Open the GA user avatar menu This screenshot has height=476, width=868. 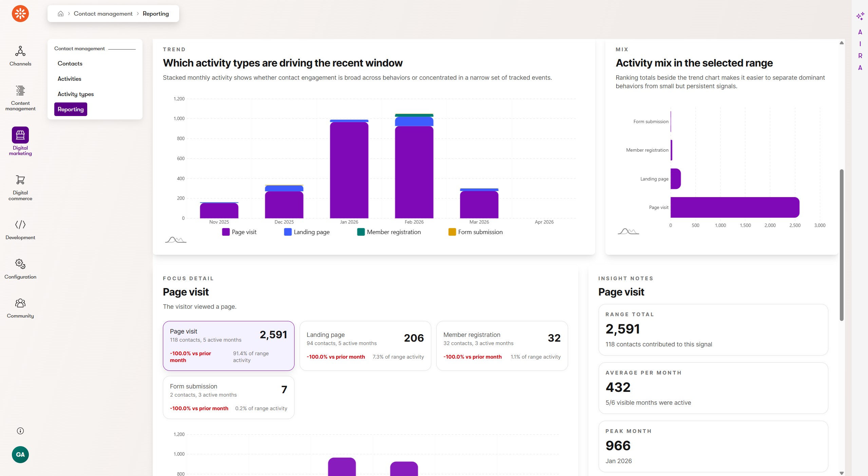coord(20,455)
